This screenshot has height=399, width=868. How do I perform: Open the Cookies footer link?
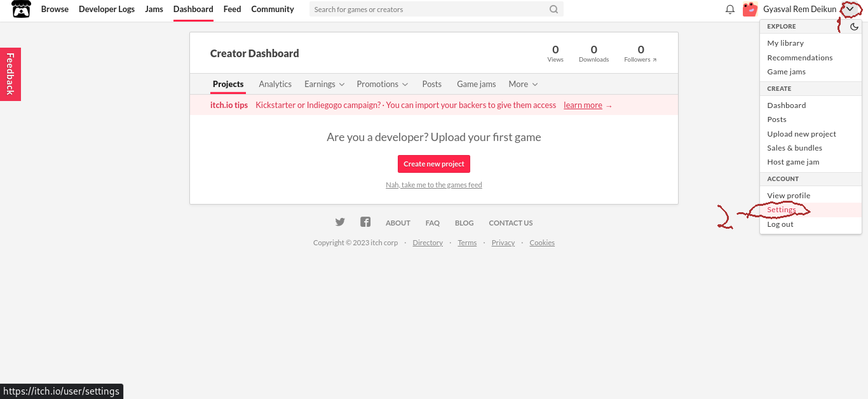542,243
